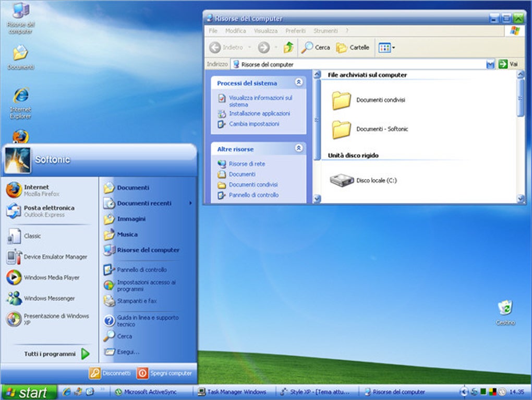
Task: Select Documenti condivisi folder in file list
Action: click(x=368, y=100)
